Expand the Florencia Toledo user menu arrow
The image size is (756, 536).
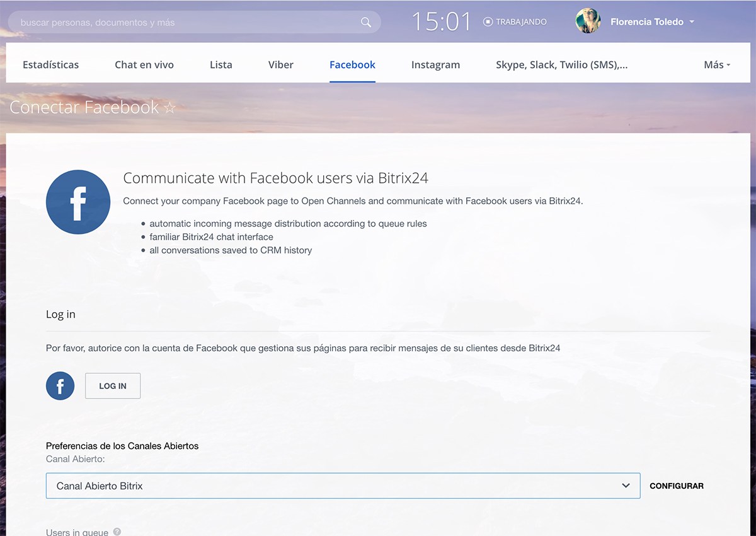[692, 22]
